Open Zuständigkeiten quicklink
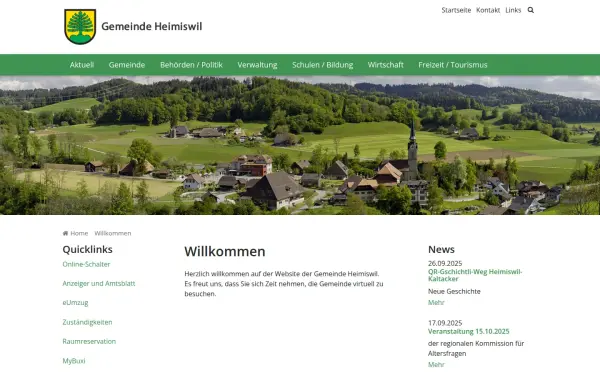Viewport: 600px width, 375px height. pos(87,322)
